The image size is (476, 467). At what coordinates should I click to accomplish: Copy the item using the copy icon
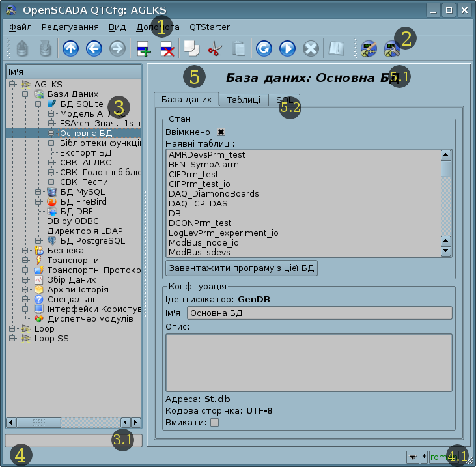[191, 49]
